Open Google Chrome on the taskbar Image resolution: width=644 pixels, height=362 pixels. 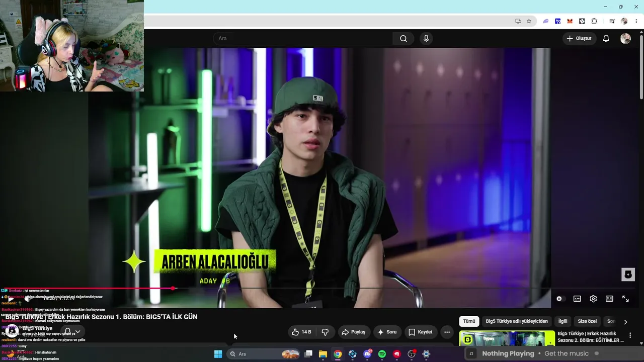[x=338, y=354]
